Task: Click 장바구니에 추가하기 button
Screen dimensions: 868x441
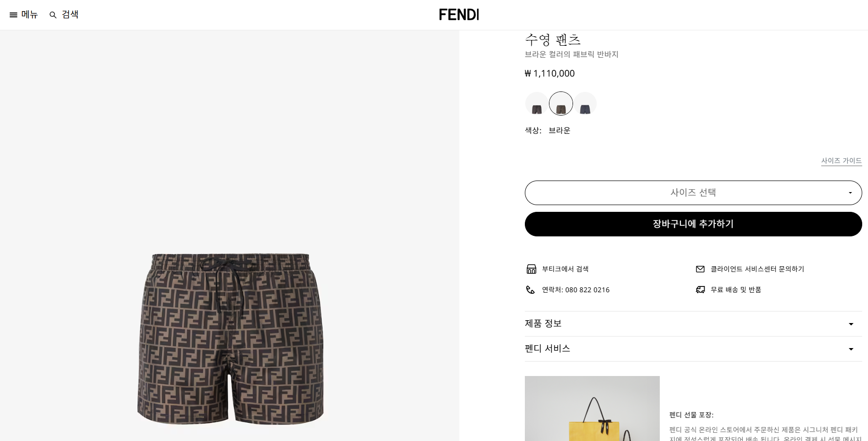Action: 693,224
